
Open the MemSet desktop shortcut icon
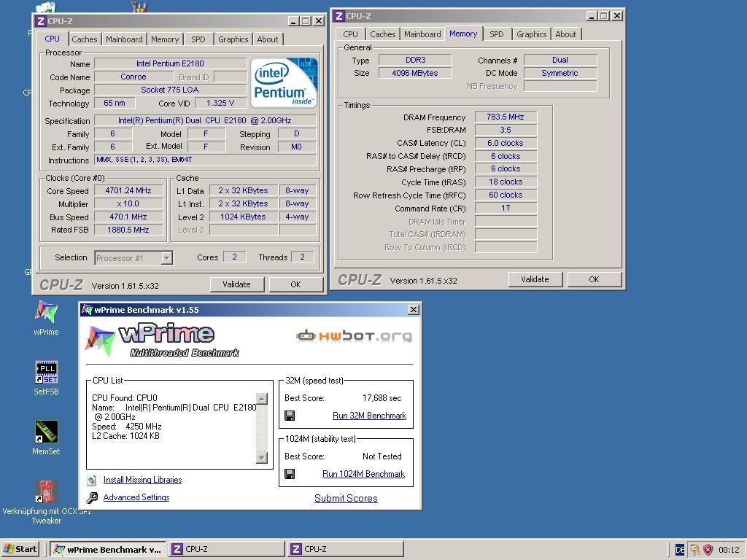pyautogui.click(x=46, y=432)
